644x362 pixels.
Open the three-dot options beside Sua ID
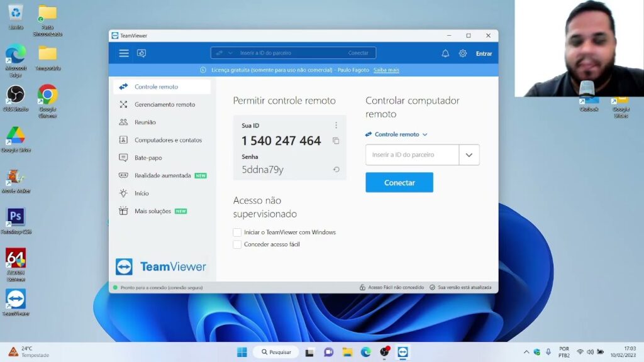point(336,125)
